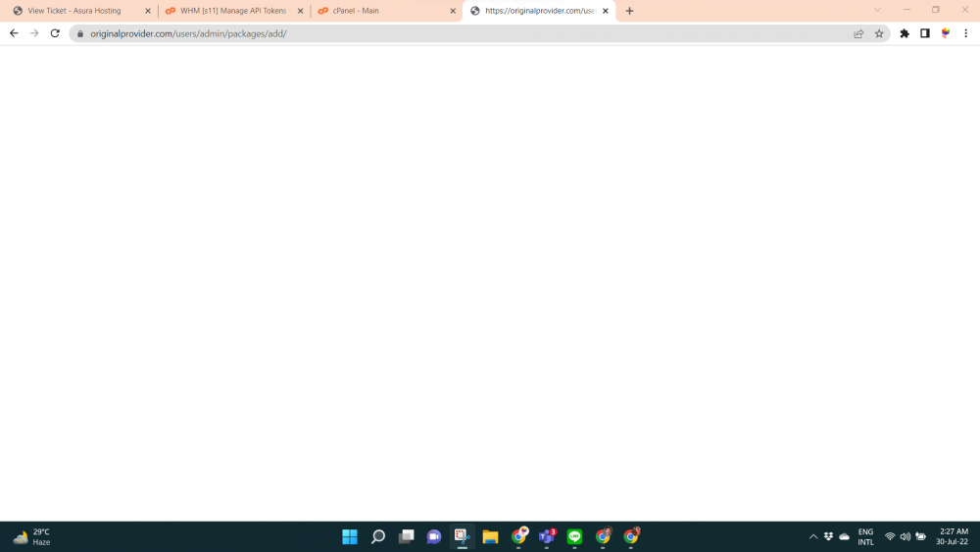Go back to the previous page

coord(14,33)
